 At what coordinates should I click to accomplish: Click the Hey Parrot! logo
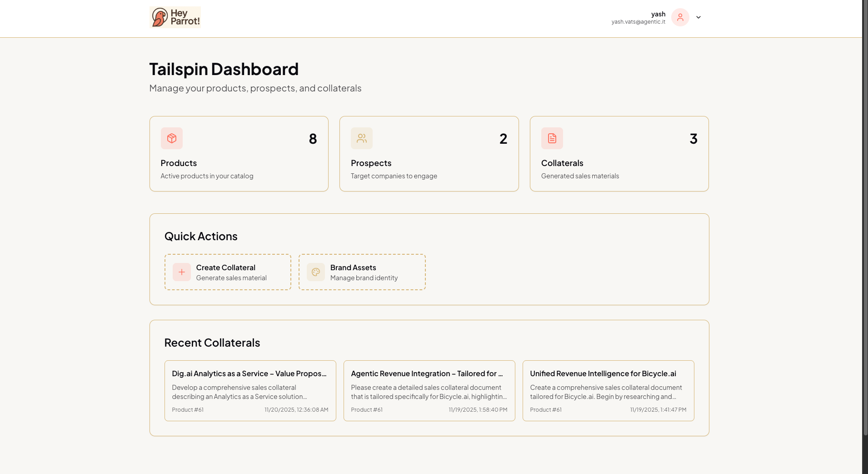pyautogui.click(x=175, y=17)
